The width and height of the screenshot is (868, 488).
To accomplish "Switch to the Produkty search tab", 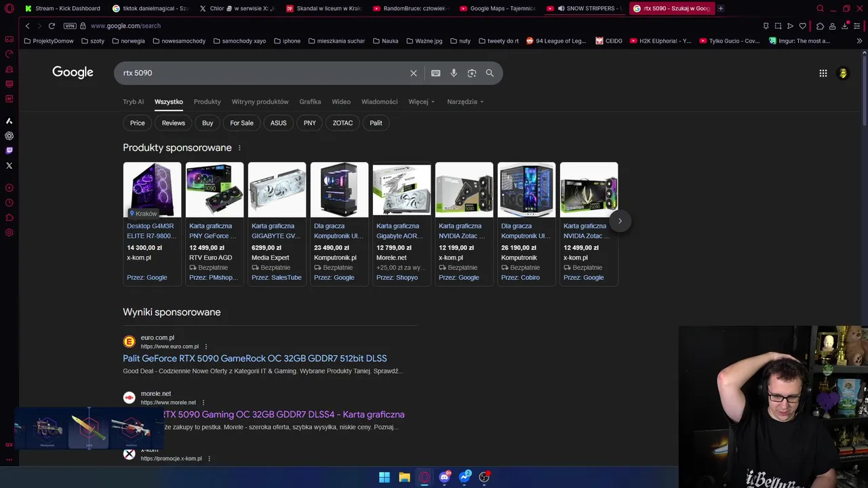I will pyautogui.click(x=207, y=102).
